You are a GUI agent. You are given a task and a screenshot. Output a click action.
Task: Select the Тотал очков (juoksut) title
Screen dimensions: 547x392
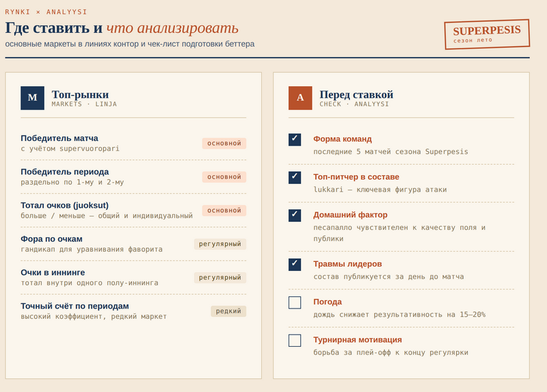(64, 205)
